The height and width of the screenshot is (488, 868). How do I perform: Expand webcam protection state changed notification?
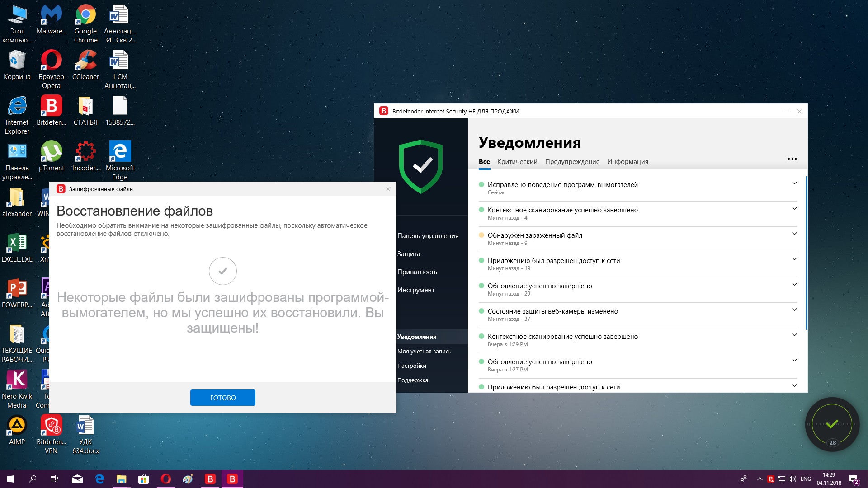[x=794, y=310]
